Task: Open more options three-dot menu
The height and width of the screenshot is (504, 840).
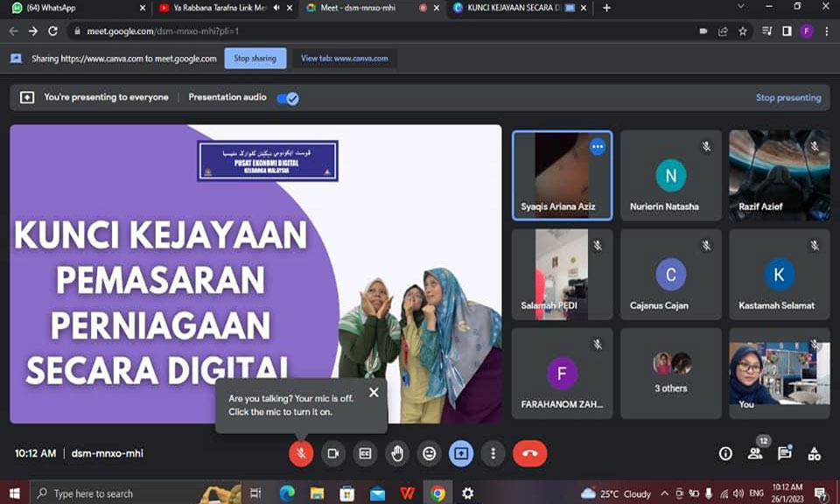Action: point(493,453)
